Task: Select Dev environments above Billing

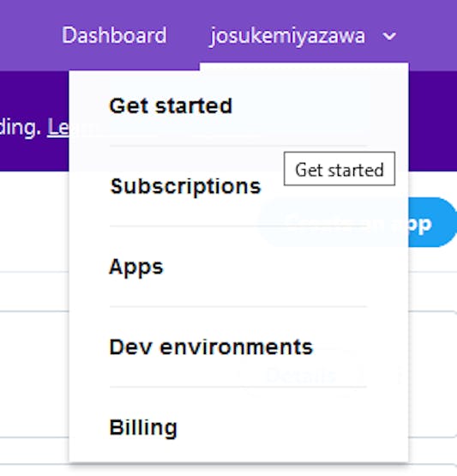Action: 211,347
